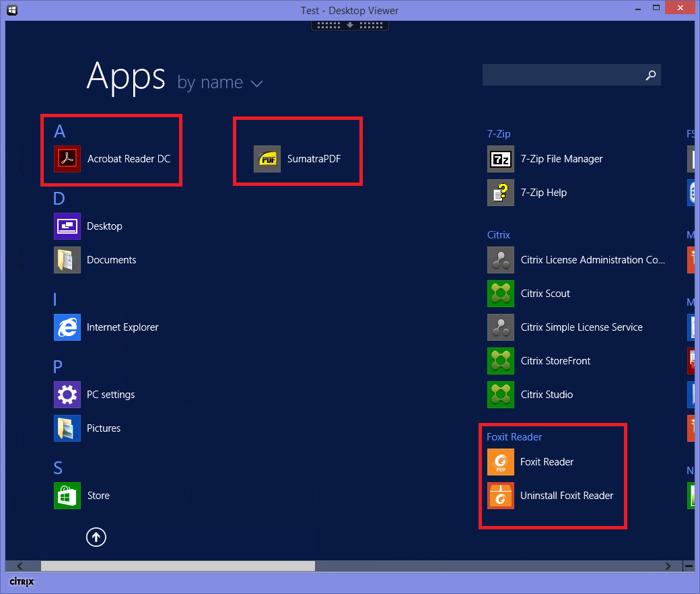This screenshot has height=594, width=700.
Task: Open Acrobat Reader DC icon
Action: tap(67, 159)
